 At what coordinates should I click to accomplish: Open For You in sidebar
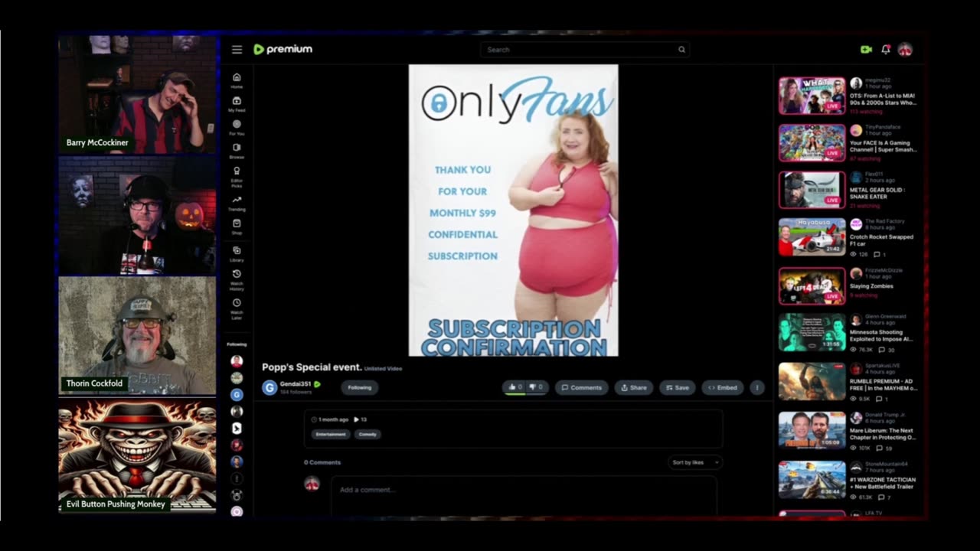tap(237, 127)
